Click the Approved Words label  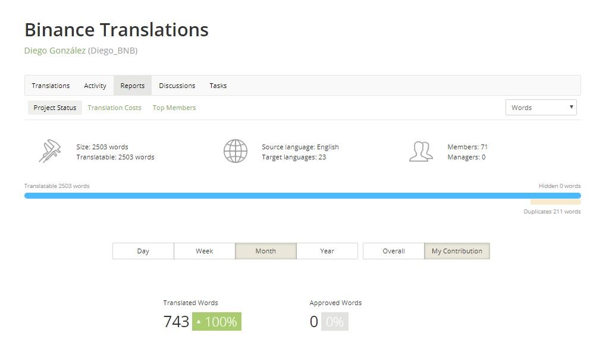(335, 303)
